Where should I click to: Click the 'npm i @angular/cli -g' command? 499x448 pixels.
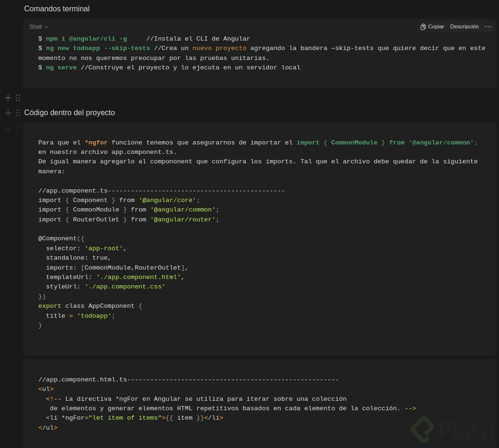86,39
